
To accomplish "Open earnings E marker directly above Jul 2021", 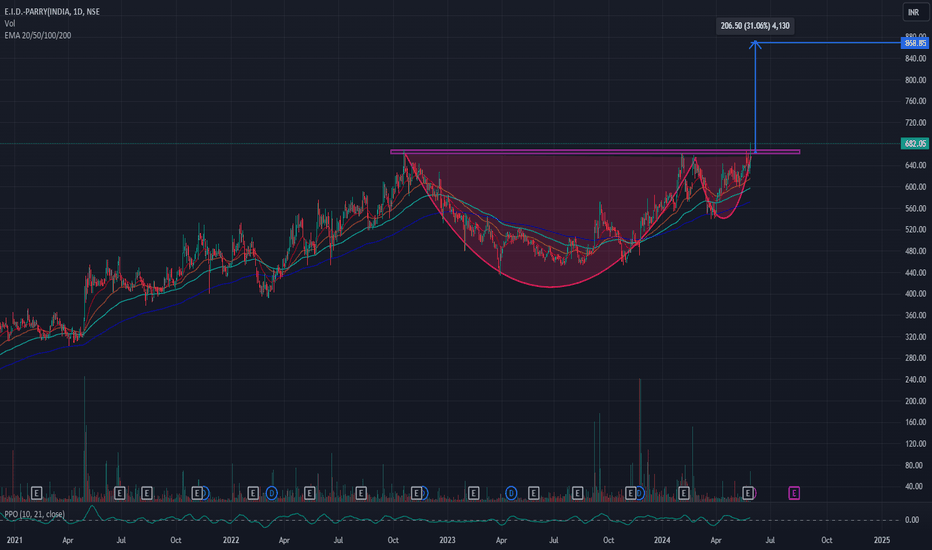I will [119, 493].
